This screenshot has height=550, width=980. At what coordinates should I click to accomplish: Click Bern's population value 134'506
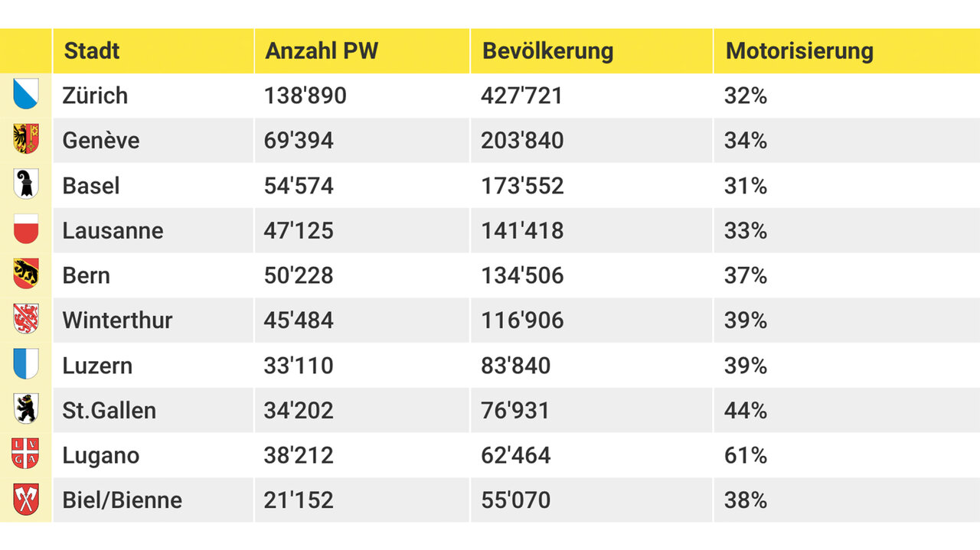click(522, 275)
